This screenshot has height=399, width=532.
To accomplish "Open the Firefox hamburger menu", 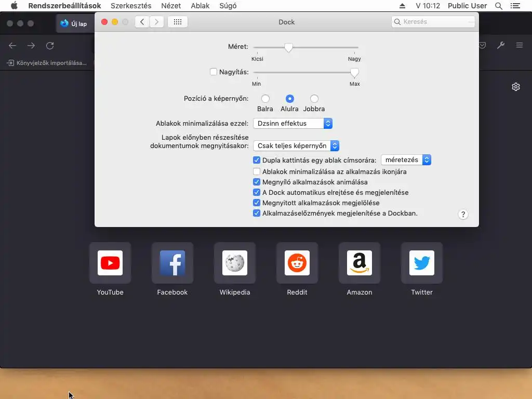I will (520, 45).
